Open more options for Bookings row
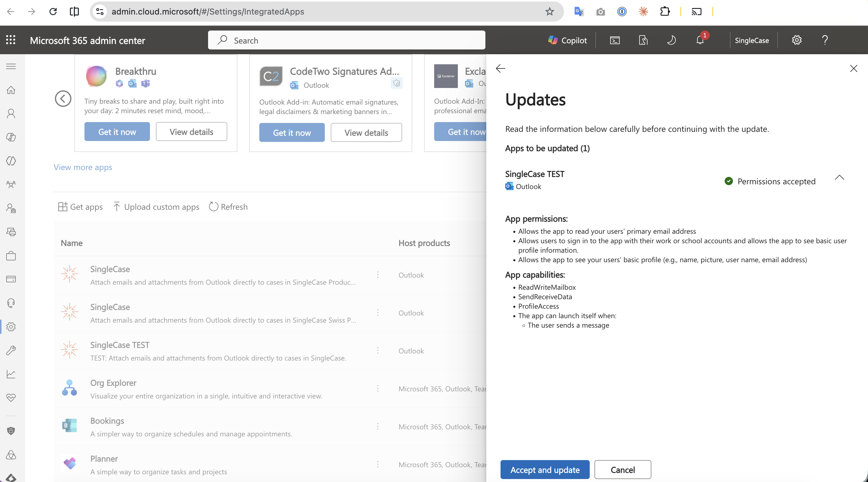 coord(378,426)
